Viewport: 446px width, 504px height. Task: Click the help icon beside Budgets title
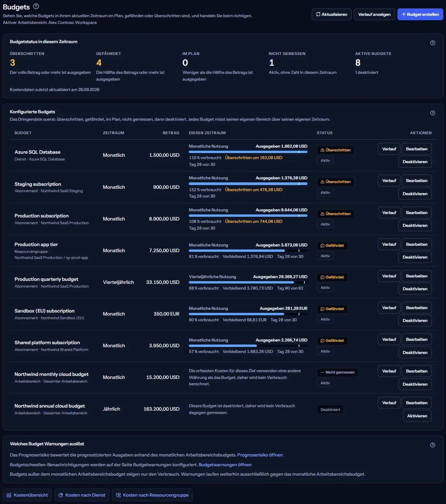tap(36, 6)
